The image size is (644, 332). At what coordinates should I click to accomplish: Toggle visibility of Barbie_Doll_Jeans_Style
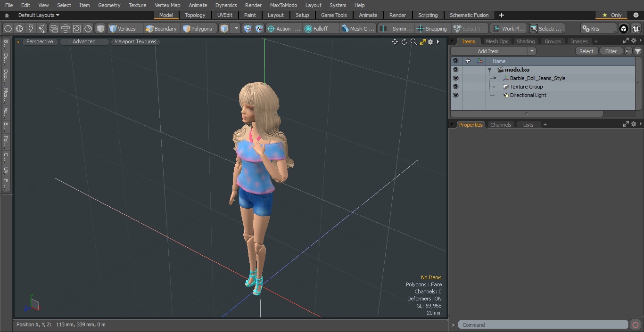(x=455, y=78)
